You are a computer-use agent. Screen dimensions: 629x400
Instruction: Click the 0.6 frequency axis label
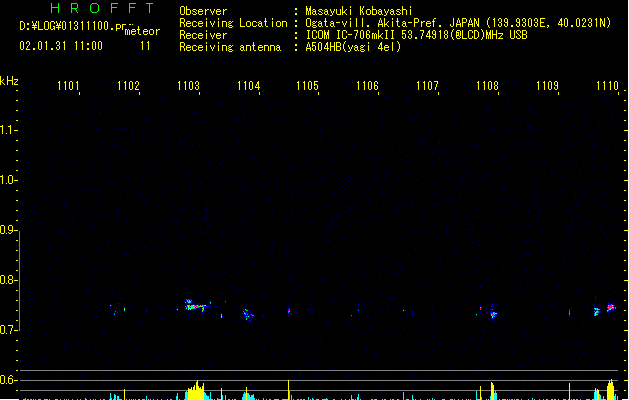tap(8, 380)
